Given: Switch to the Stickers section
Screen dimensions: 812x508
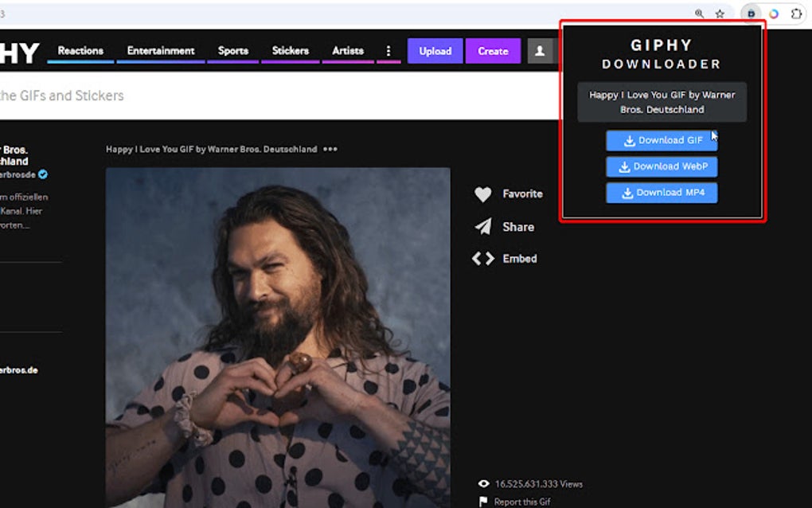Looking at the screenshot, I should coord(291,50).
